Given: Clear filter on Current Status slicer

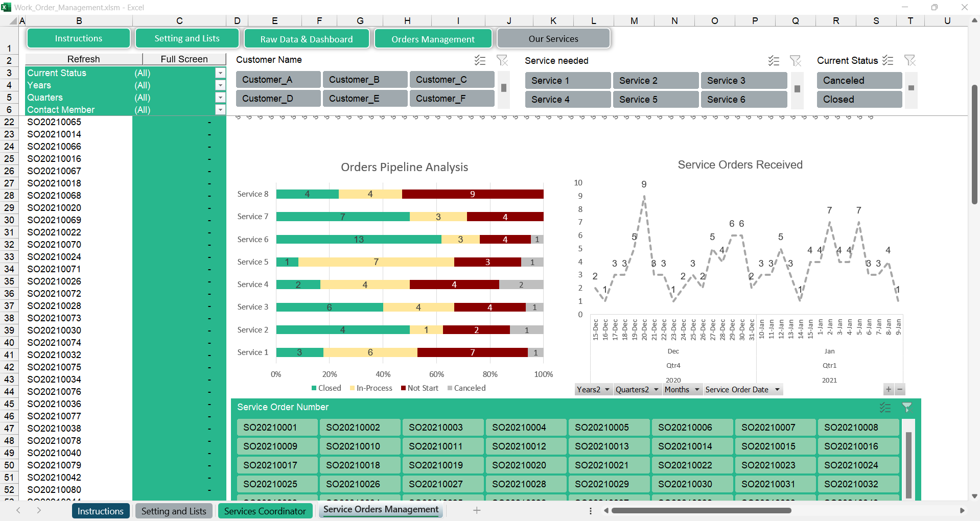Looking at the screenshot, I should [x=909, y=60].
